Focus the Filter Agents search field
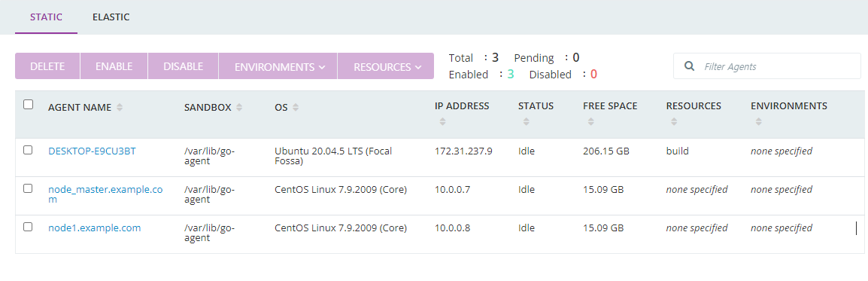The image size is (868, 281). (766, 66)
